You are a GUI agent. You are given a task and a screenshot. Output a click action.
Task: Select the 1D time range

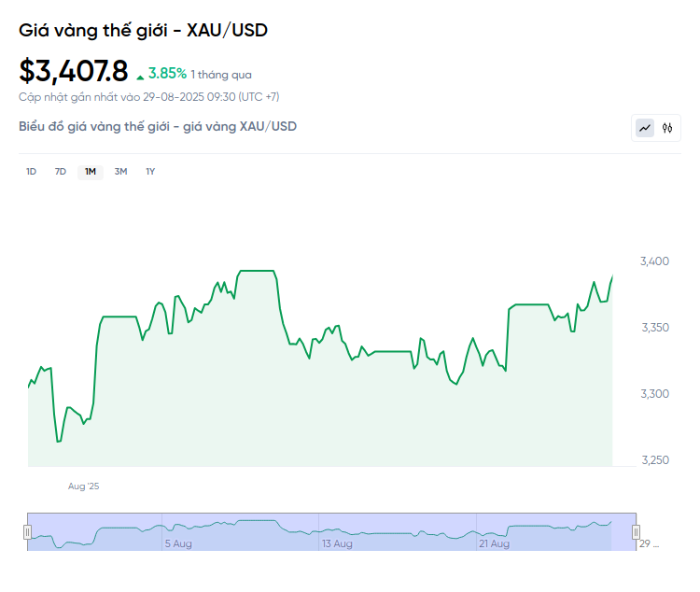pyautogui.click(x=31, y=172)
